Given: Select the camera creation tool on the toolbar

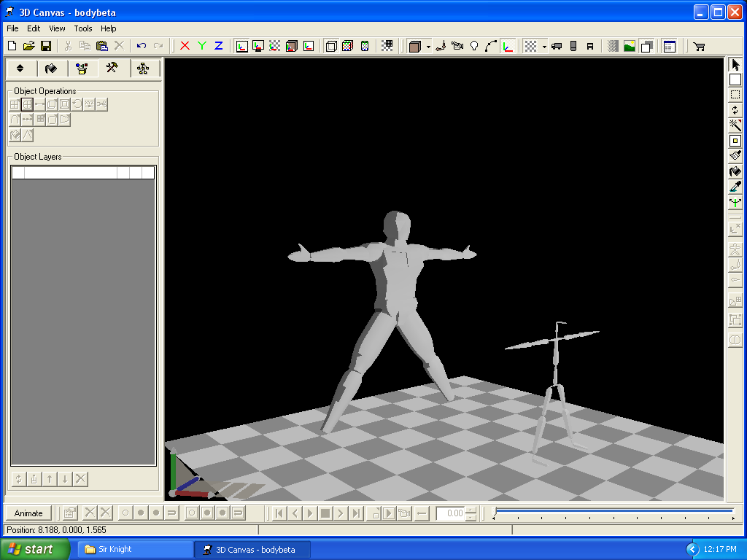Looking at the screenshot, I should [x=457, y=46].
